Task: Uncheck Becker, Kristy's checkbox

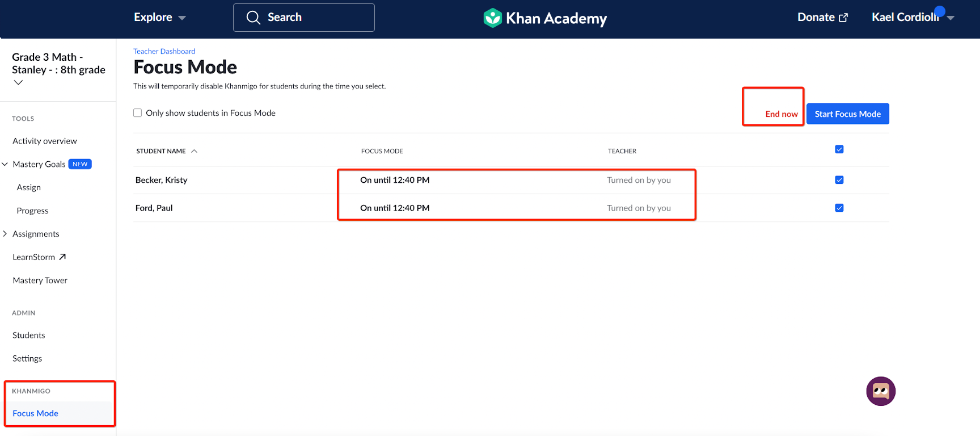Action: point(839,180)
